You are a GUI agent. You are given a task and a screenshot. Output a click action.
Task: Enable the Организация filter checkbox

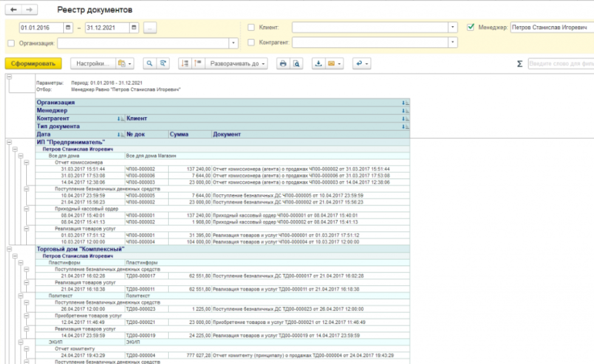click(11, 43)
